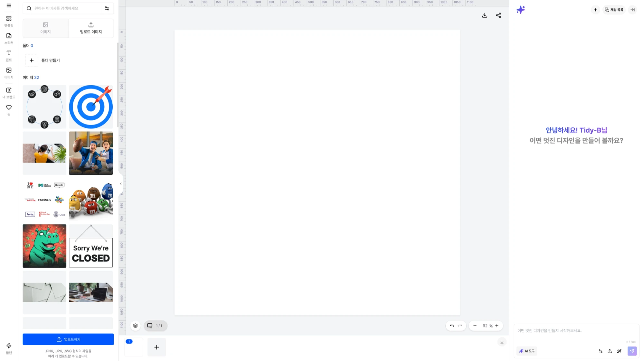Upload a file to AI chat
This screenshot has height=361, width=644.
(x=610, y=351)
